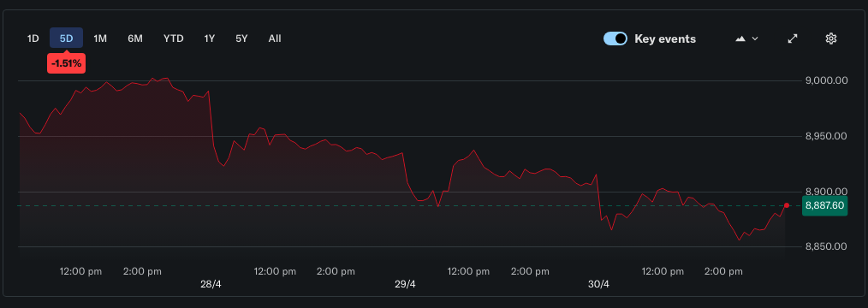The image size is (868, 308).
Task: Click the 8,950.00 axis label
Action: click(x=827, y=136)
